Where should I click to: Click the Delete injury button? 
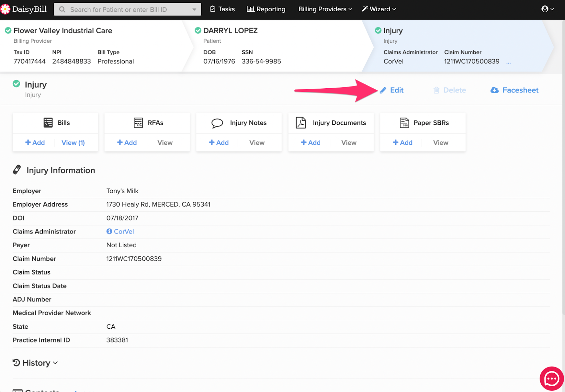(x=450, y=90)
